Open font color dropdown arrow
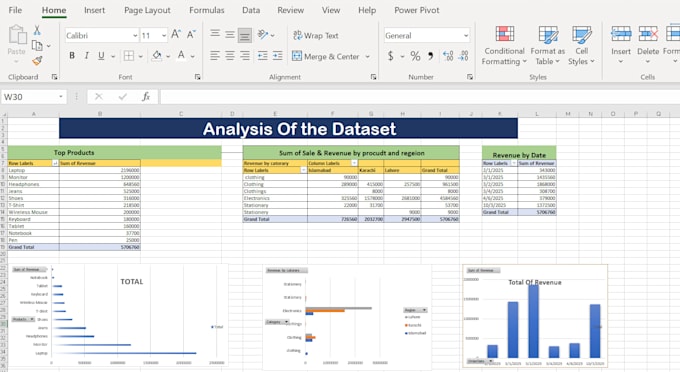680x372 pixels. pyautogui.click(x=193, y=56)
